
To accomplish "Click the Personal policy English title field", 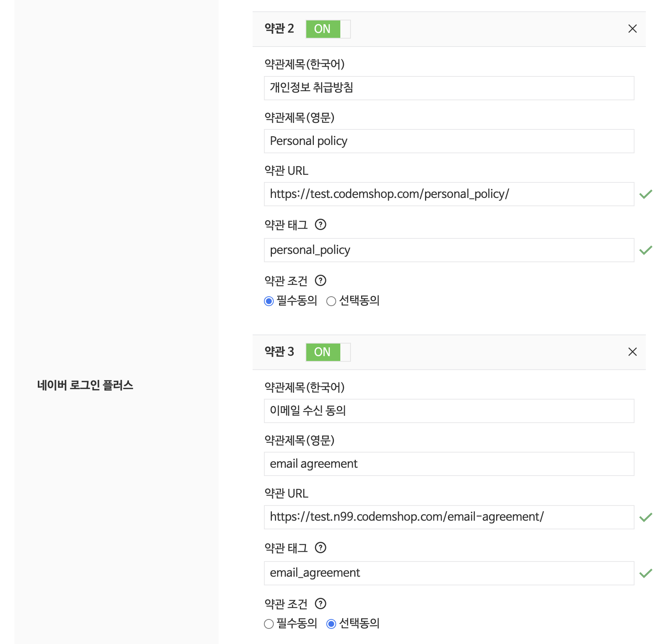I will tap(449, 141).
